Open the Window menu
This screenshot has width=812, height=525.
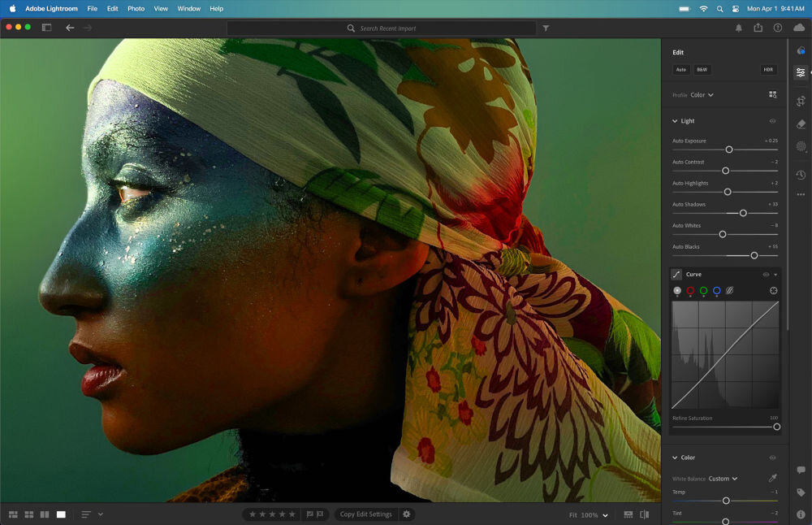point(188,9)
